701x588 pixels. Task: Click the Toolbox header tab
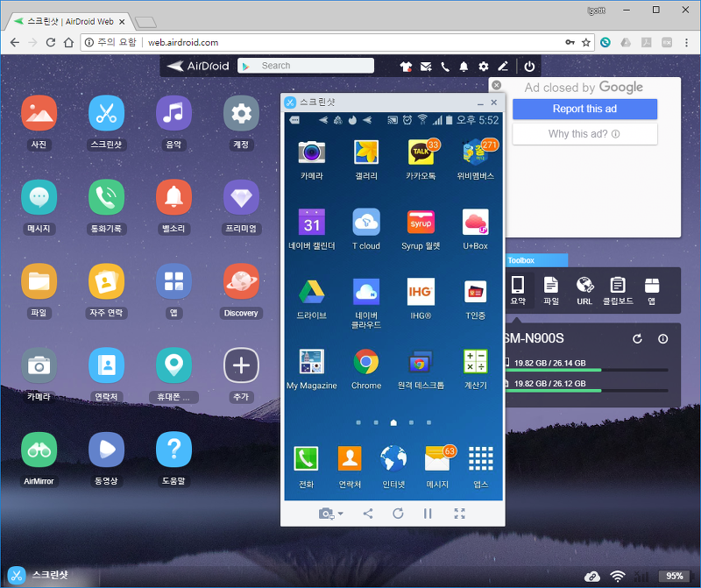(536, 260)
